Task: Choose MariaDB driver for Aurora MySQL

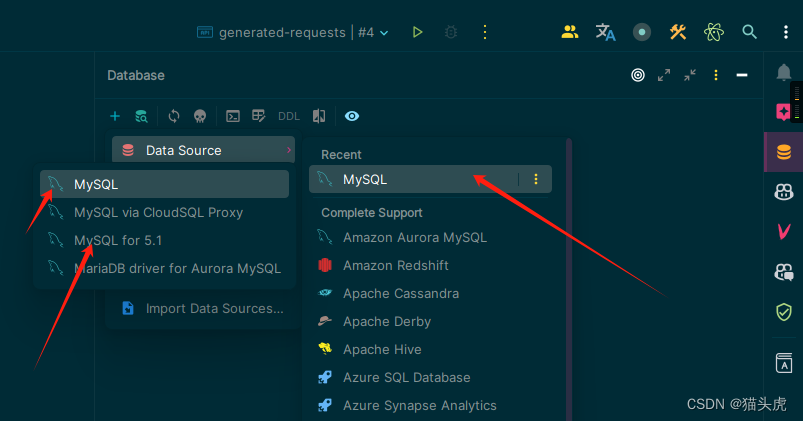Action: (164, 268)
